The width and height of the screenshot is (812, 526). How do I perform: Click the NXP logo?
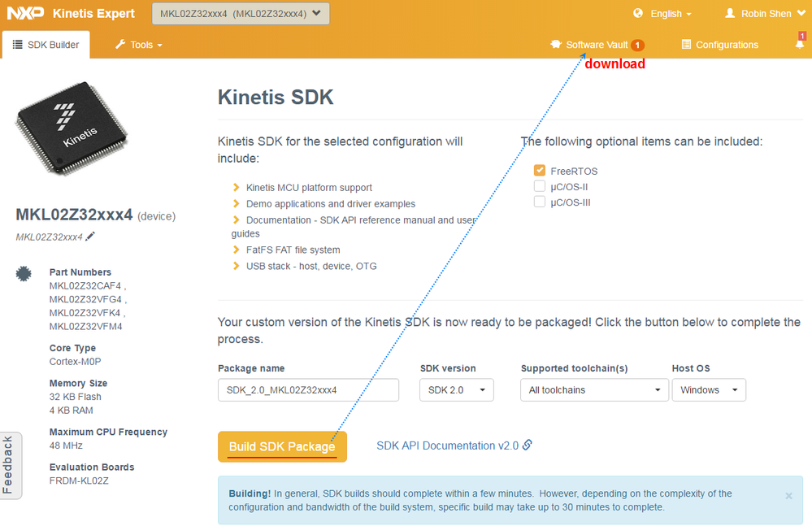25,13
